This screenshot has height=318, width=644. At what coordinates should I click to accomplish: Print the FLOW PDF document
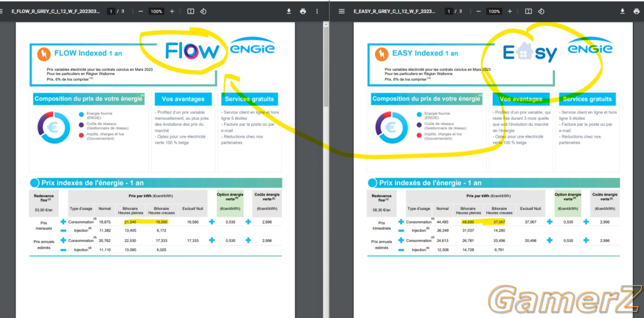[x=303, y=11]
